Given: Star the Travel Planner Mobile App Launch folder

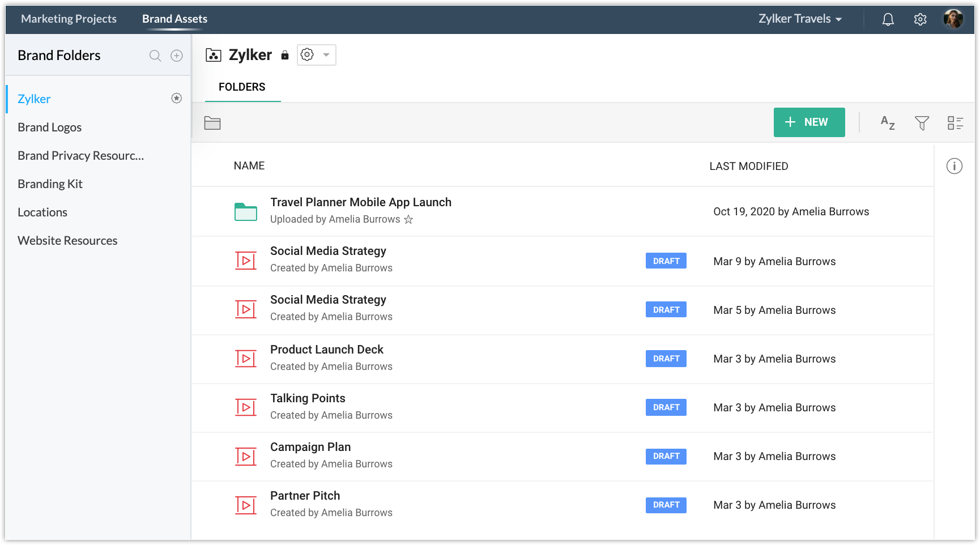Looking at the screenshot, I should pyautogui.click(x=408, y=220).
